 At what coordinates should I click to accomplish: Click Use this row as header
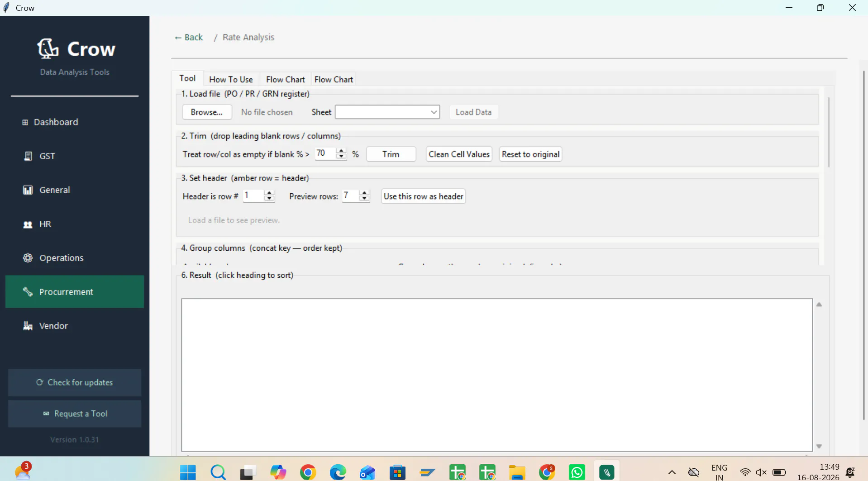point(423,196)
